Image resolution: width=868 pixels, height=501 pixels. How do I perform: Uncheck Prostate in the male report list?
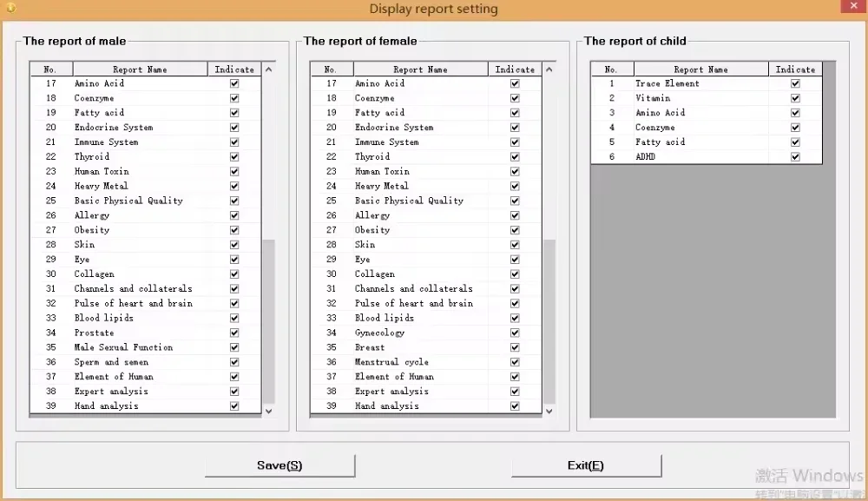click(234, 333)
